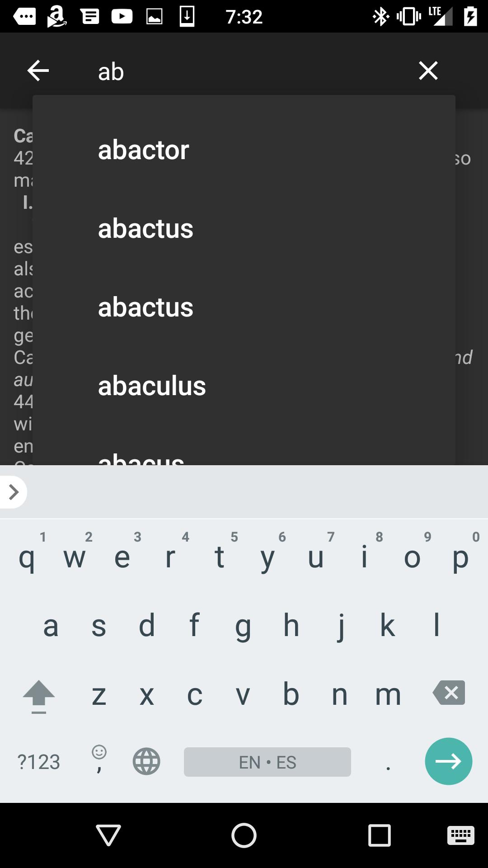The image size is (488, 868).
Task: Open recent apps square button
Action: (x=380, y=835)
